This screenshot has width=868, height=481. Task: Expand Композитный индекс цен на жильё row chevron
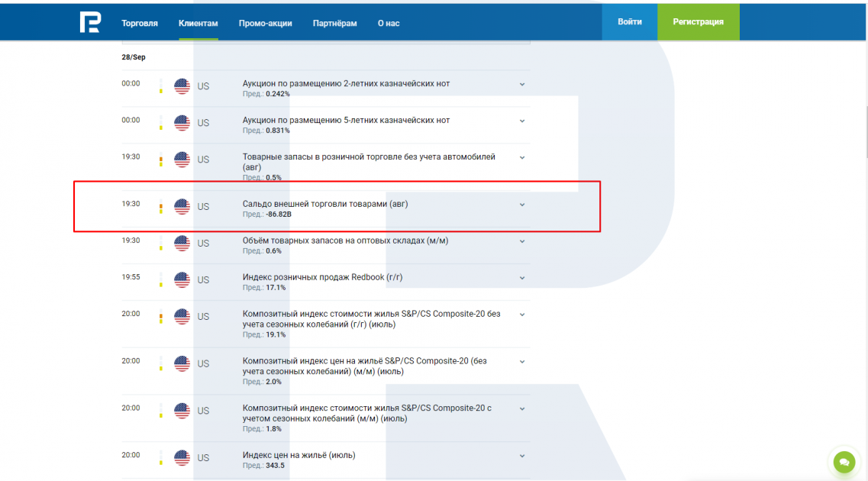[522, 361]
